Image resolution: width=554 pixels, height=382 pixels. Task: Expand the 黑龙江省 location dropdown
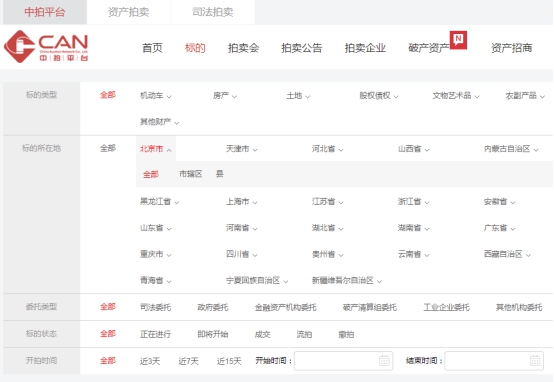[x=160, y=202]
